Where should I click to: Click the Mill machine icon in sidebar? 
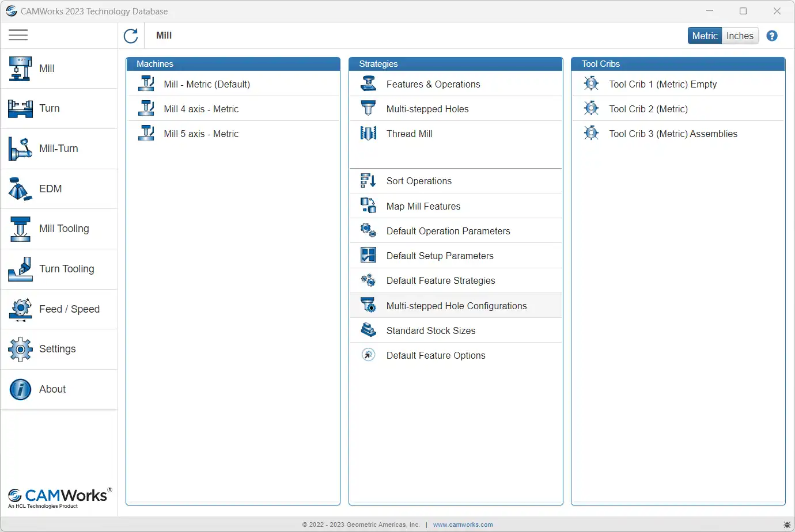click(20, 69)
